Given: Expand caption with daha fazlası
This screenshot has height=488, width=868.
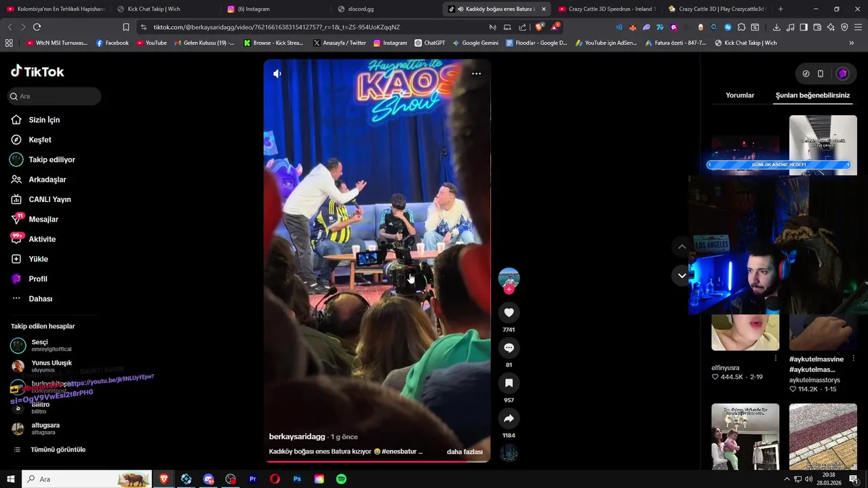Looking at the screenshot, I should click(x=465, y=451).
